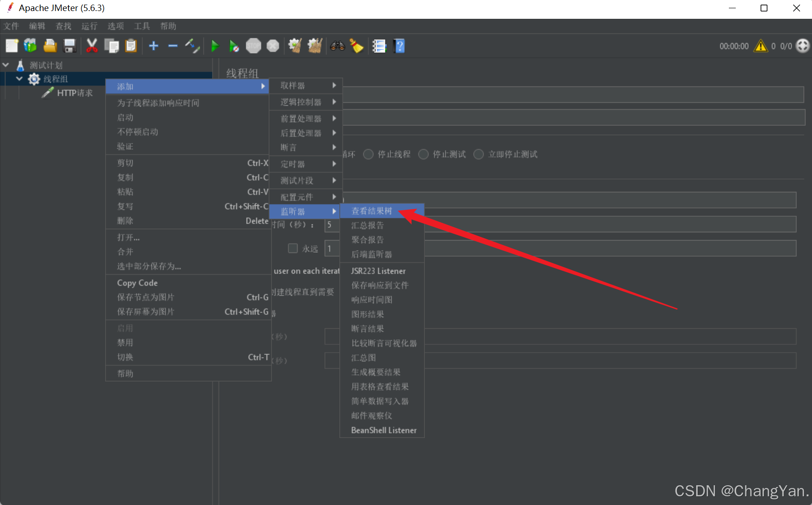Screen dimensions: 812x505
Task: Click the Cut scissors icon
Action: [92, 46]
